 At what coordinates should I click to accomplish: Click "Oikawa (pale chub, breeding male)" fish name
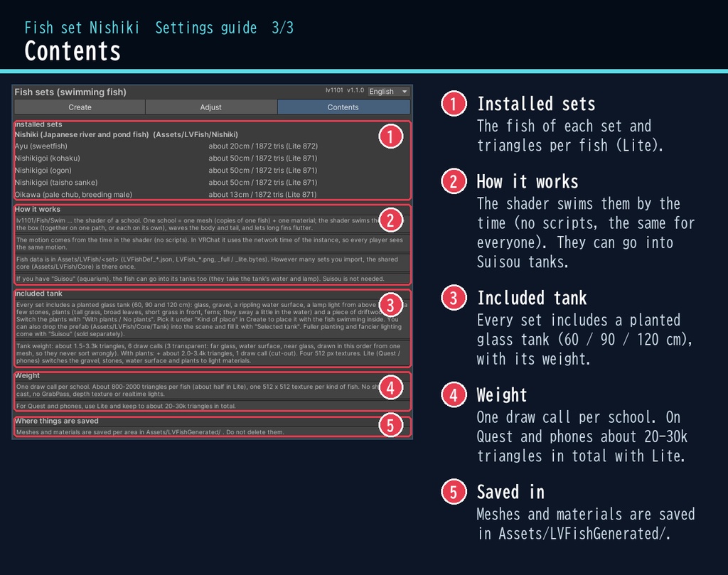click(73, 195)
